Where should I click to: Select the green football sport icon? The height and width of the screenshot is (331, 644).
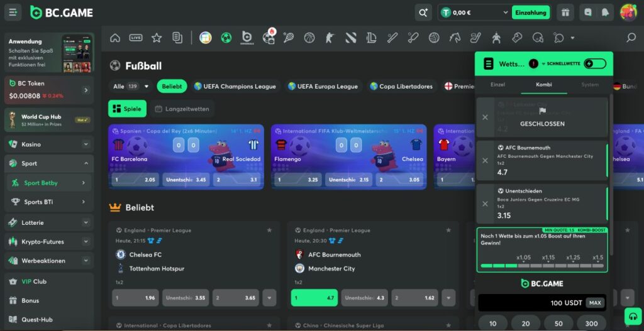pyautogui.click(x=226, y=38)
